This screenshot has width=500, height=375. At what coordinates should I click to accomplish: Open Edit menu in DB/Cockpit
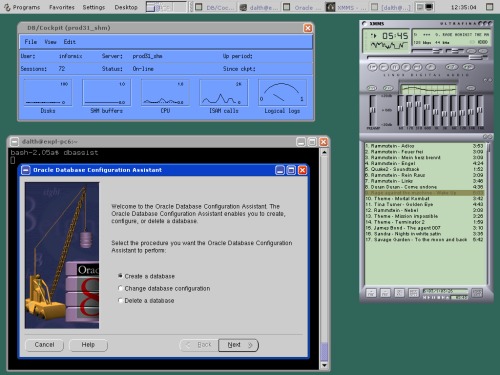point(70,42)
